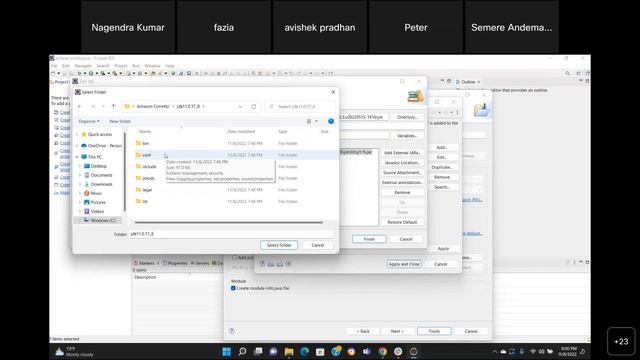
Task: Open help icon in Select Folder dialog
Action: point(331,121)
